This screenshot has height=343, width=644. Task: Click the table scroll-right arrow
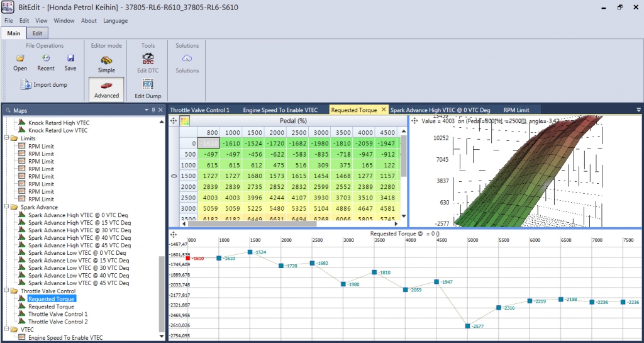point(396,224)
